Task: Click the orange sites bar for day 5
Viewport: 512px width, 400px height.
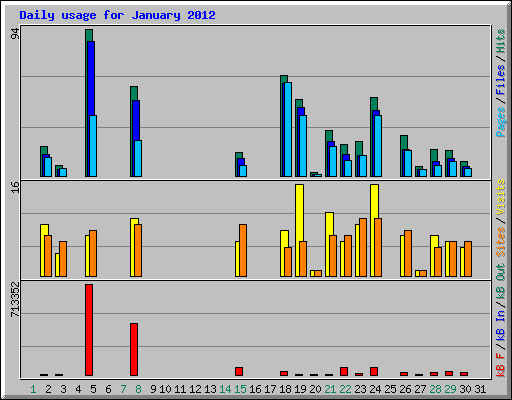Action: click(x=93, y=253)
